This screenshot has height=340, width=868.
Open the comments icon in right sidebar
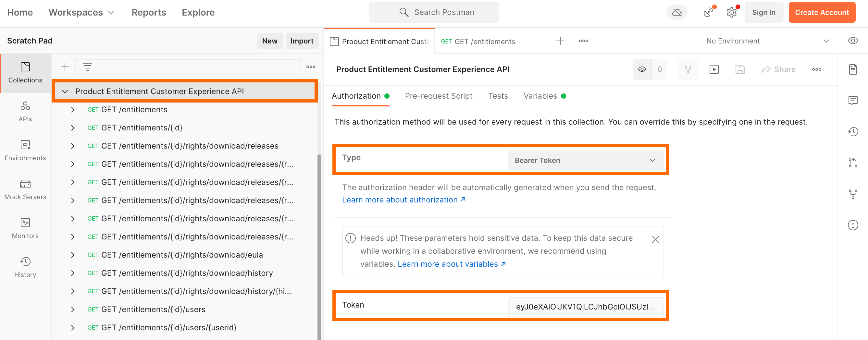pyautogui.click(x=852, y=100)
